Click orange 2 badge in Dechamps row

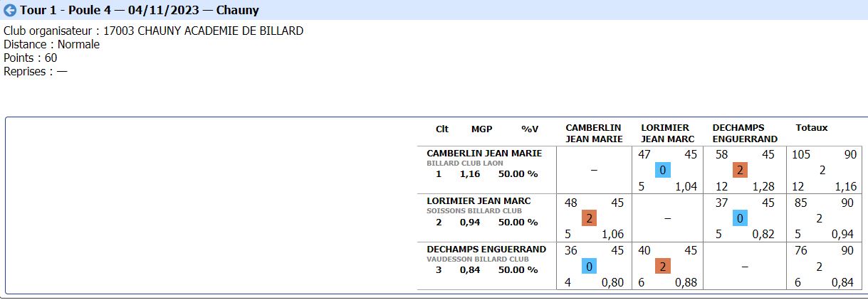click(x=662, y=266)
